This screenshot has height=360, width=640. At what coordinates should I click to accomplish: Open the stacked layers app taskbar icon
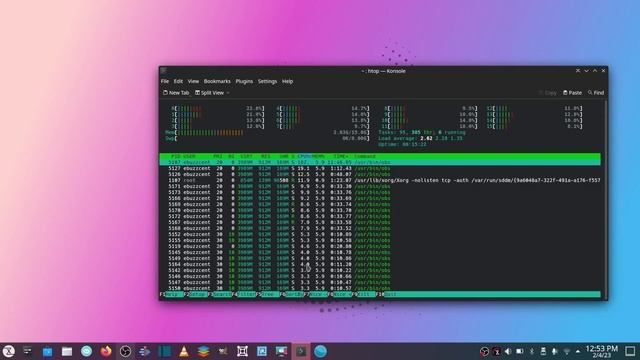pos(203,351)
